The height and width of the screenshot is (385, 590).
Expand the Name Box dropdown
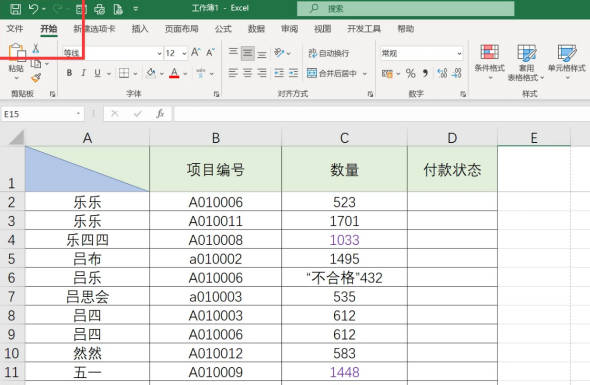pyautogui.click(x=78, y=114)
